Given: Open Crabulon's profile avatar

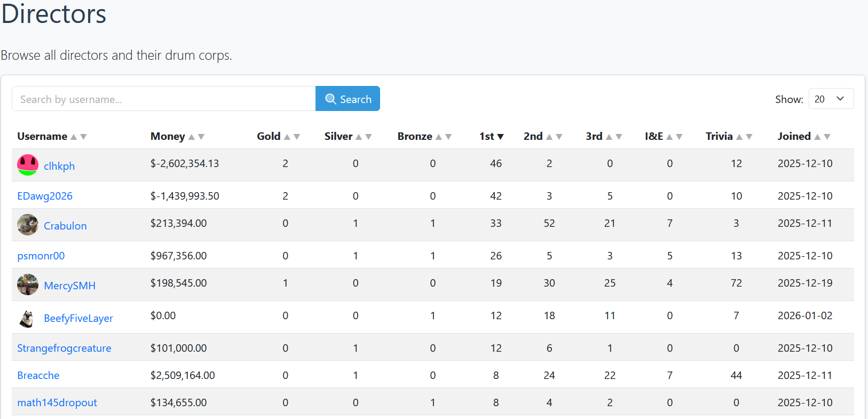Looking at the screenshot, I should 28,225.
